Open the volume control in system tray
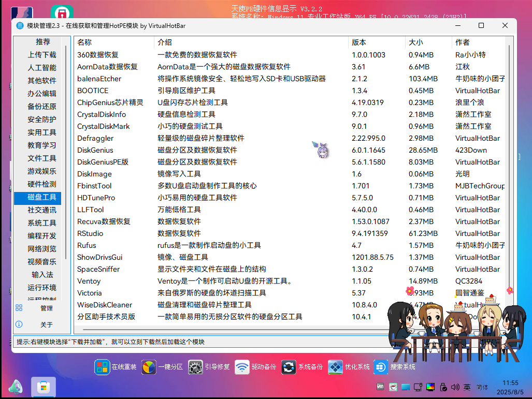 pos(454,387)
